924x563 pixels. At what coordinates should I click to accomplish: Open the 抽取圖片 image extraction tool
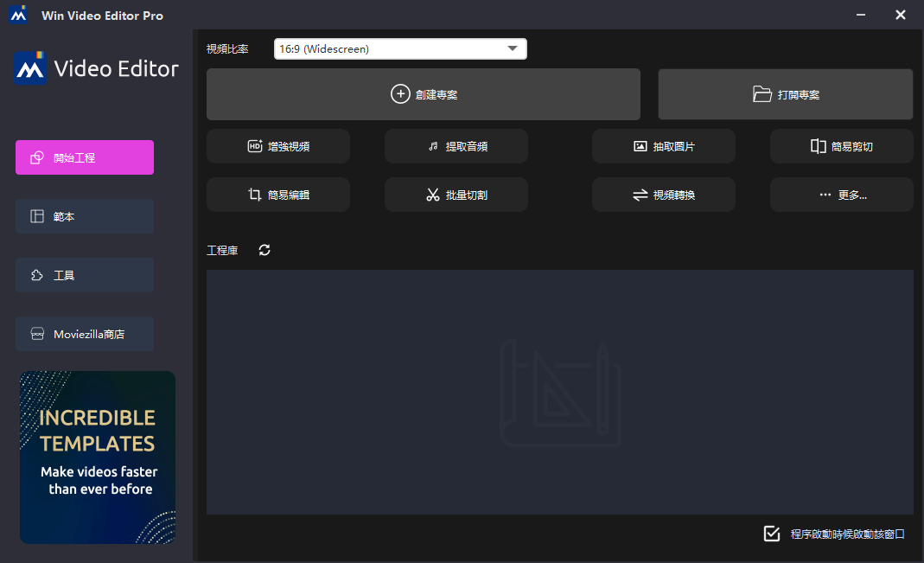663,146
